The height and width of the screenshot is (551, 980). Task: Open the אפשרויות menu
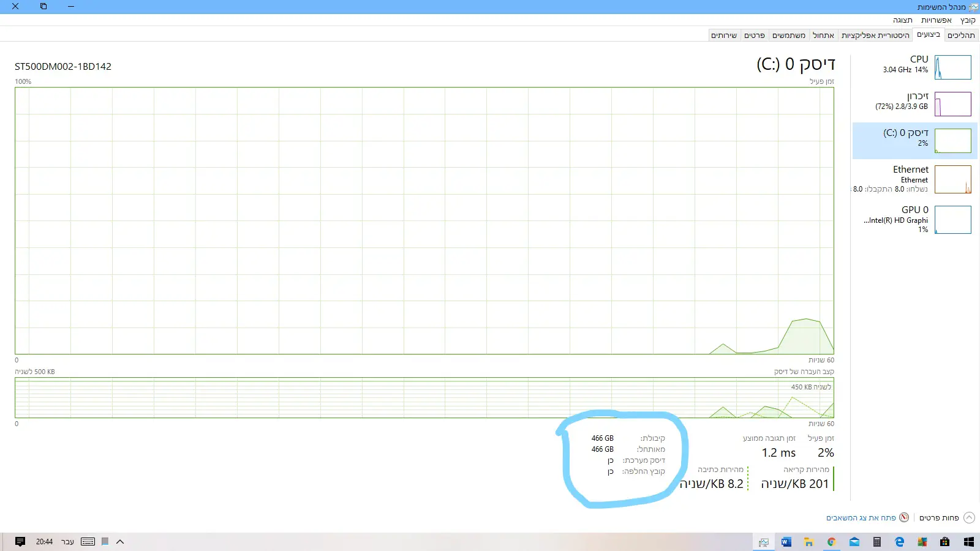(936, 20)
